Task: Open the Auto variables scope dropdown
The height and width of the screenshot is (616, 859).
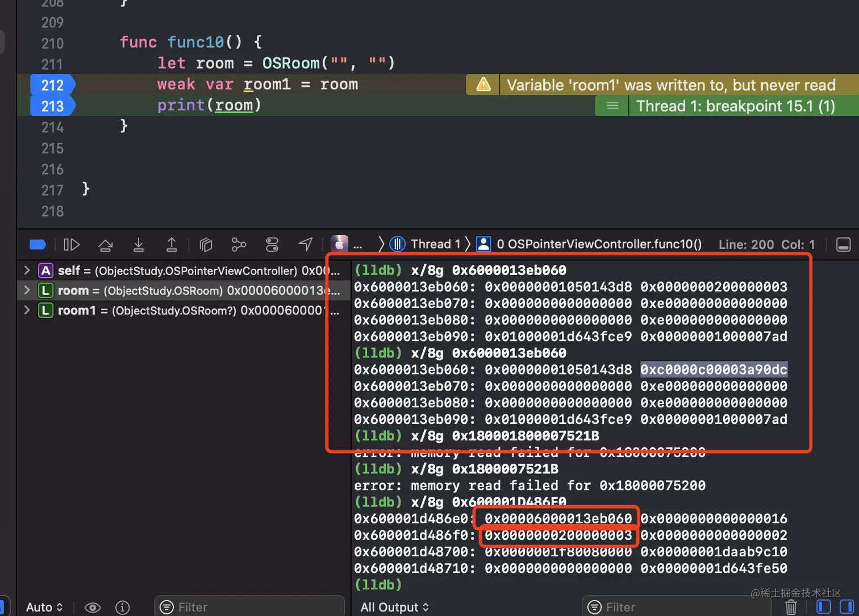Action: 44,607
